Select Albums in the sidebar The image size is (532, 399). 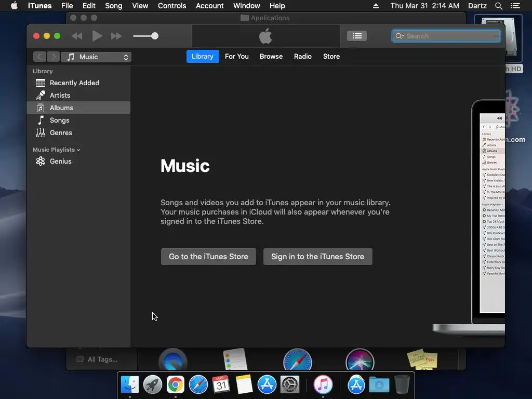(78, 108)
